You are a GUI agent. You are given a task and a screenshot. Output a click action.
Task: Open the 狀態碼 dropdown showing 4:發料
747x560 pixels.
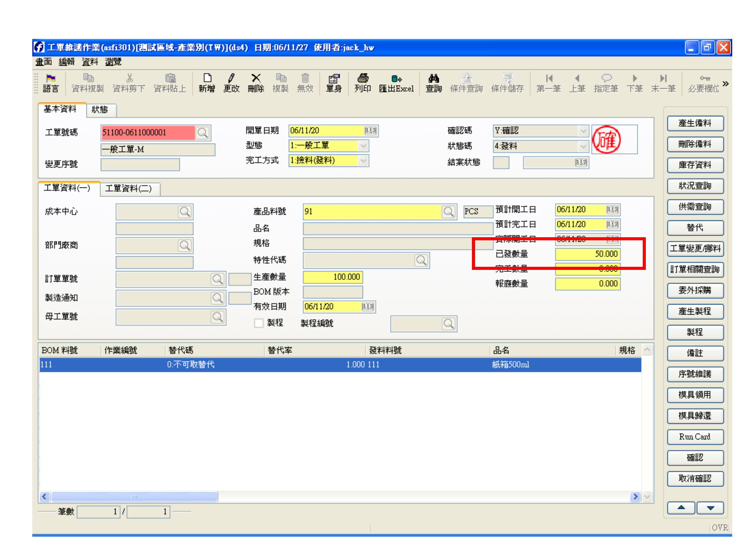583,146
